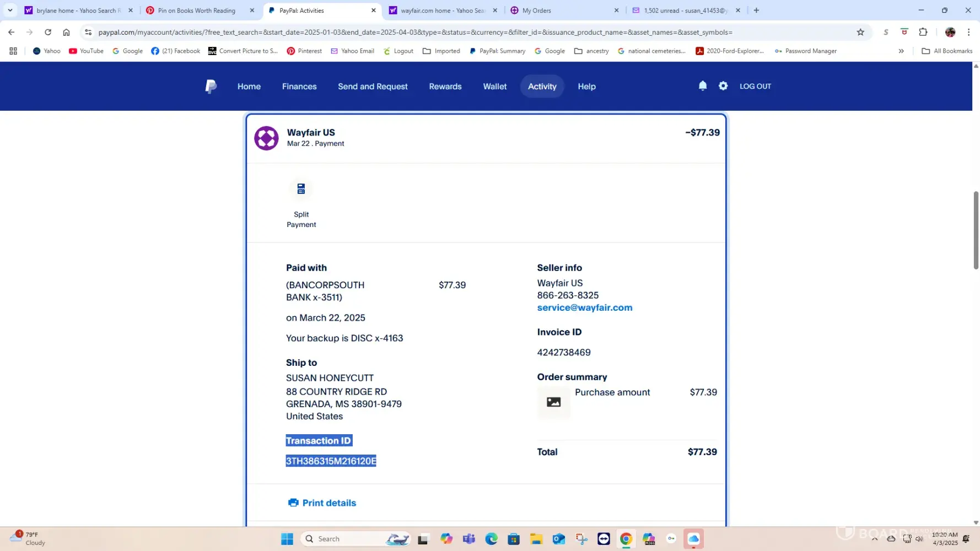Open the browser Extensions puzzle icon
980x551 pixels.
(x=923, y=32)
